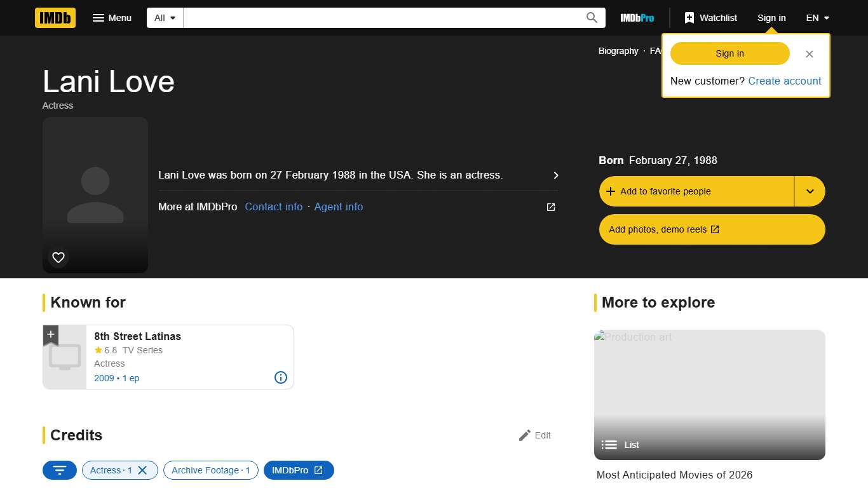The width and height of the screenshot is (868, 488).
Task: Click the credits filter icon button
Action: [x=60, y=470]
